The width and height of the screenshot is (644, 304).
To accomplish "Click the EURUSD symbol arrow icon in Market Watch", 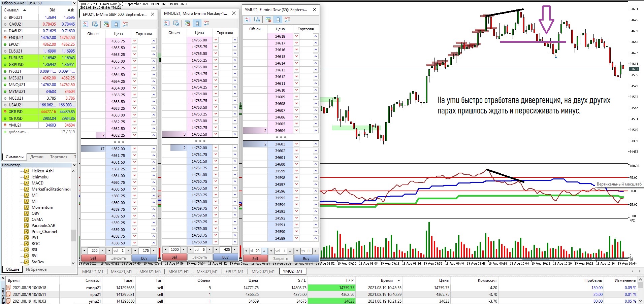I will tap(5, 58).
